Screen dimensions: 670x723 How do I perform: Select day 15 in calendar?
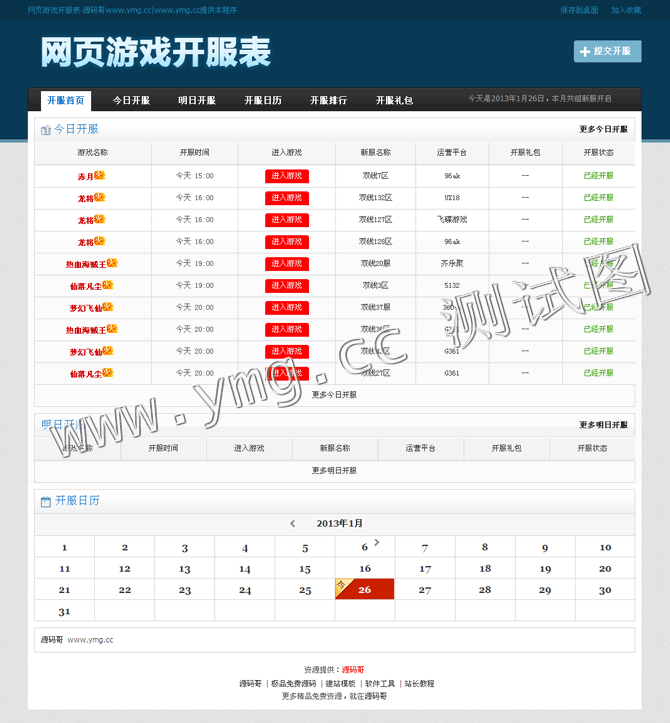[305, 569]
